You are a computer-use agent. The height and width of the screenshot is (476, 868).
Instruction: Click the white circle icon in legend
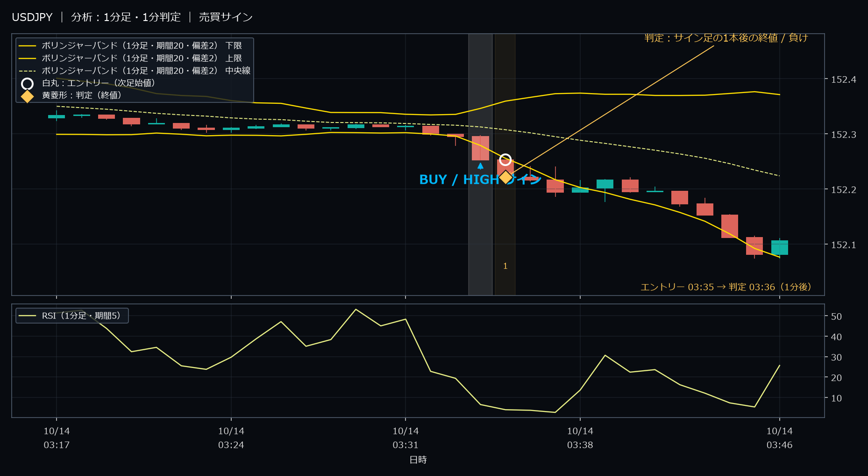(x=28, y=84)
